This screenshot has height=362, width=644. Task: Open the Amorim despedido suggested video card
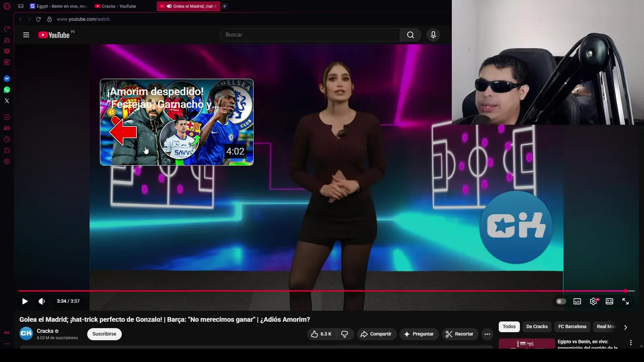tap(177, 122)
